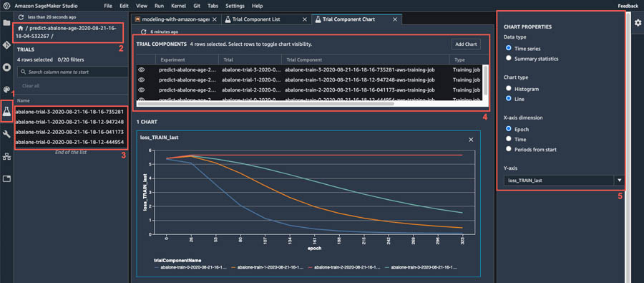Viewport: 644px width, 283px height.
Task: Open the endpoints network sidebar icon
Action: click(6, 156)
